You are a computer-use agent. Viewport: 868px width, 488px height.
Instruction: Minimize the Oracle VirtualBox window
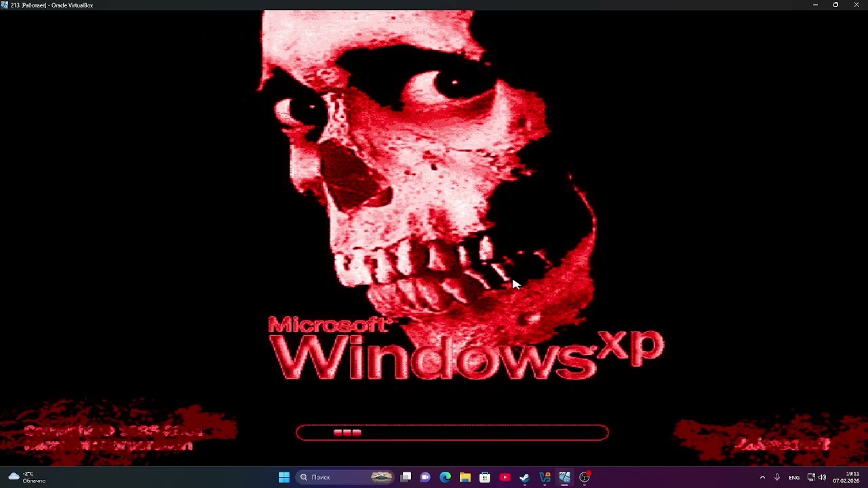[815, 5]
